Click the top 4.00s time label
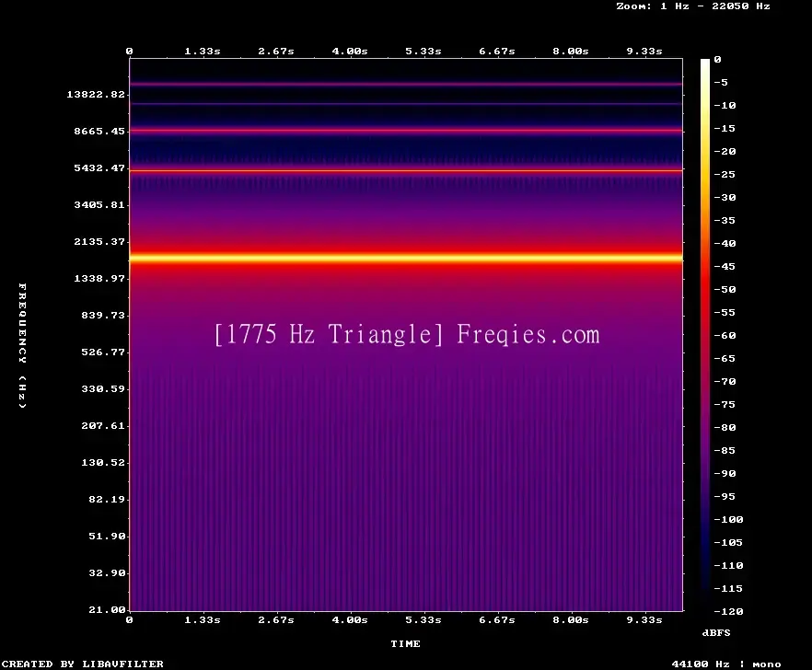This screenshot has height=670, width=812. coord(350,52)
